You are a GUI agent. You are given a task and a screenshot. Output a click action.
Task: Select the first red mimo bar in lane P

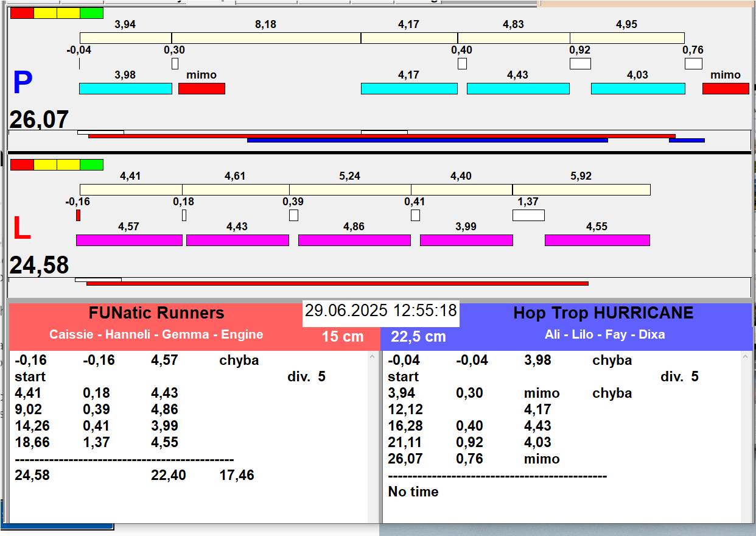pyautogui.click(x=201, y=89)
